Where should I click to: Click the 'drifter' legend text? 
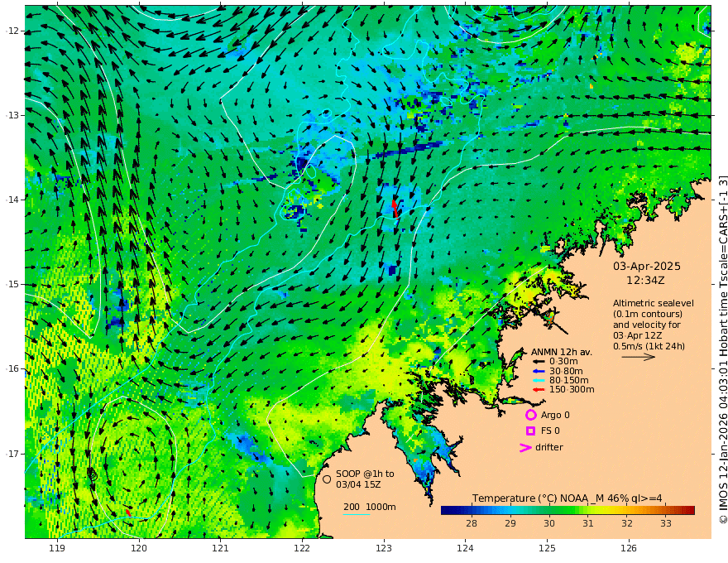(x=548, y=447)
